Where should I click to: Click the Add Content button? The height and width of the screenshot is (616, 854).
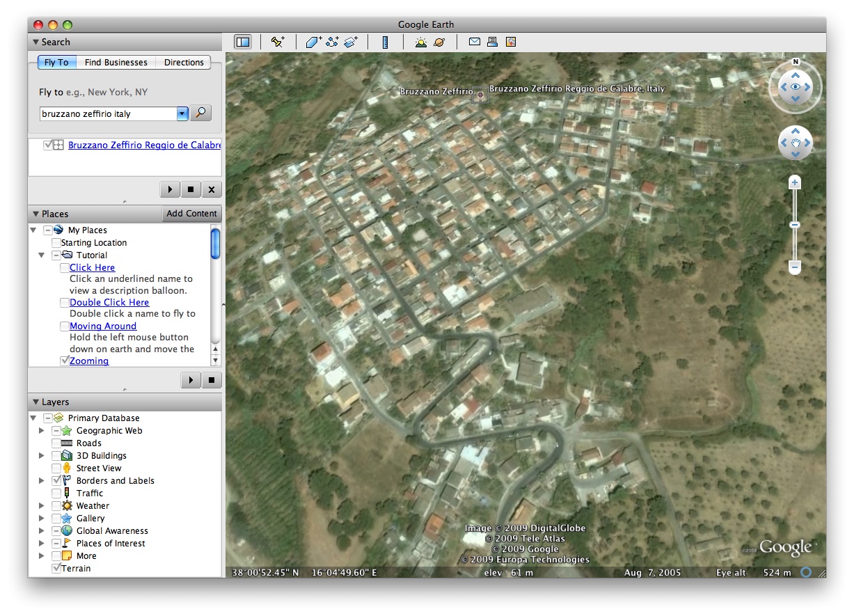pyautogui.click(x=192, y=214)
